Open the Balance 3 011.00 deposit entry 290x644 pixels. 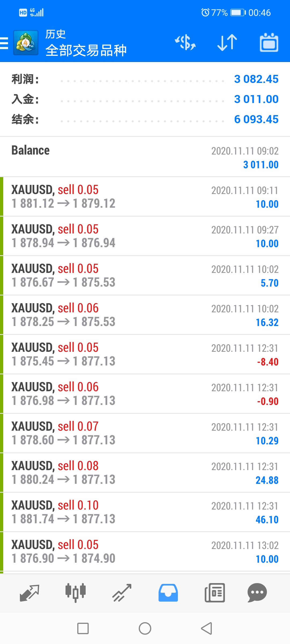pos(145,157)
